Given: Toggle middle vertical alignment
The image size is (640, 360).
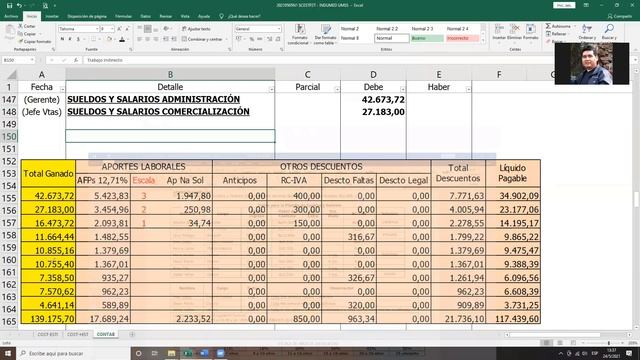Looking at the screenshot, I should click(148, 29).
